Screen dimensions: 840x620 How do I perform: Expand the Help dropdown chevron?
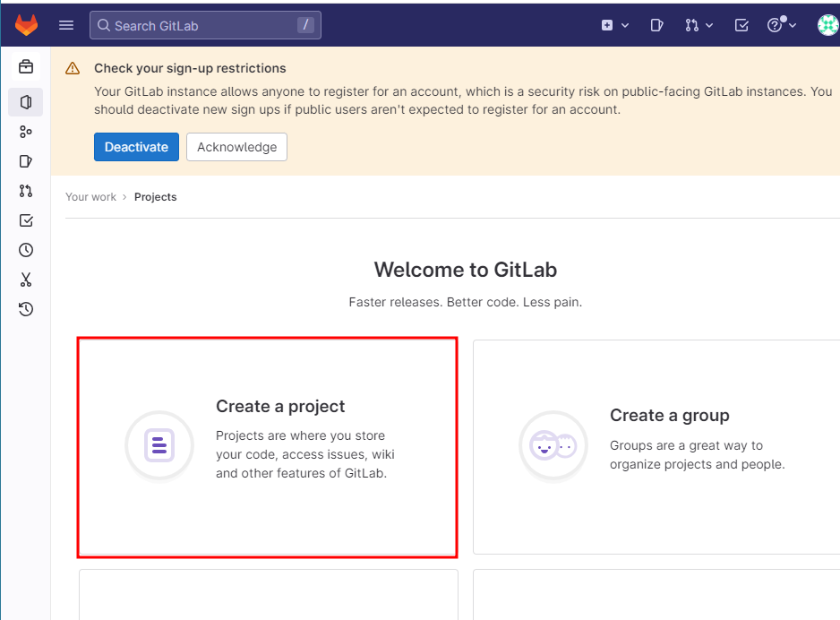coord(793,25)
